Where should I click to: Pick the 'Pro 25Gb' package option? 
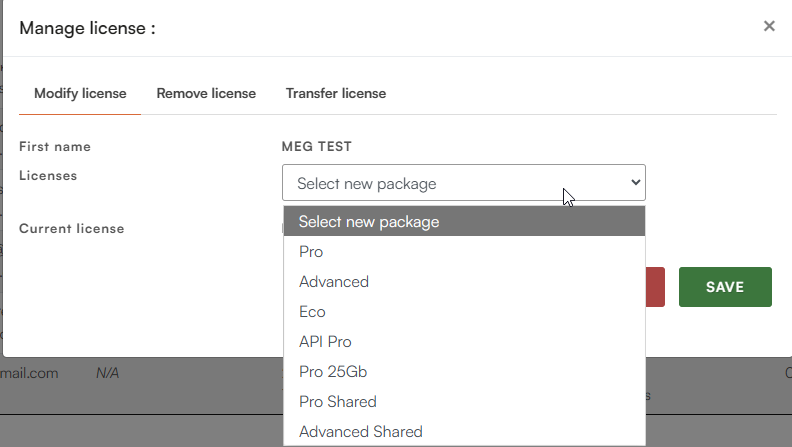[x=332, y=372]
